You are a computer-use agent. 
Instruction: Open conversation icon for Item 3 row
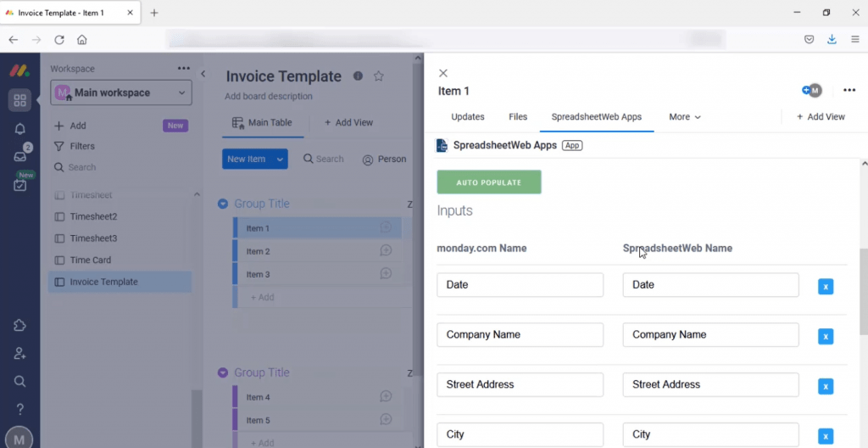[386, 273]
